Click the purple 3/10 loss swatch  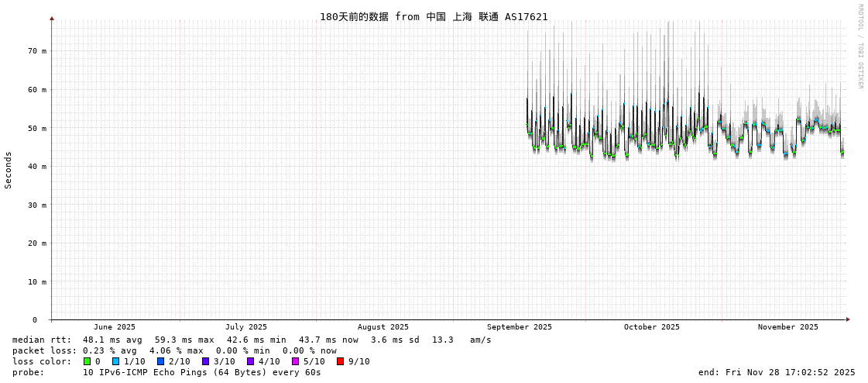coord(205,361)
